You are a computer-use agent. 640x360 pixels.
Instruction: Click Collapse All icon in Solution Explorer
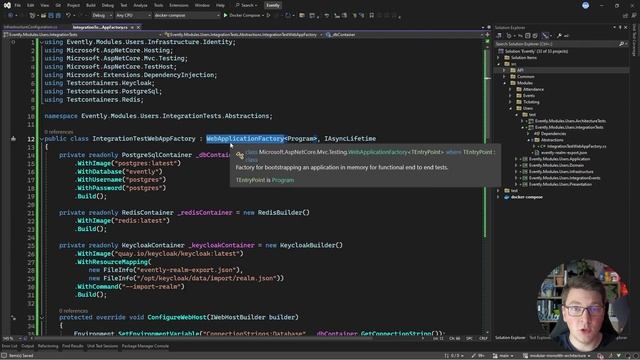click(527, 36)
